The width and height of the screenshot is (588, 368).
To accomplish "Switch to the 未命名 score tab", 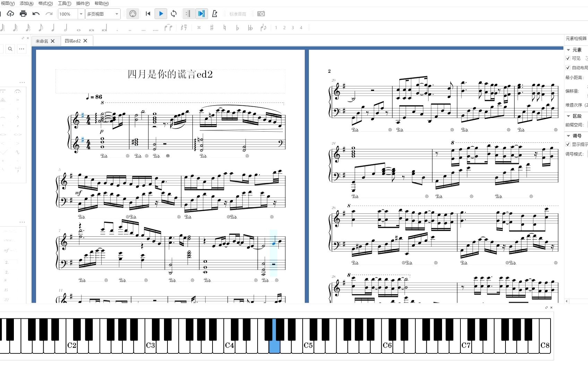I will tap(42, 41).
